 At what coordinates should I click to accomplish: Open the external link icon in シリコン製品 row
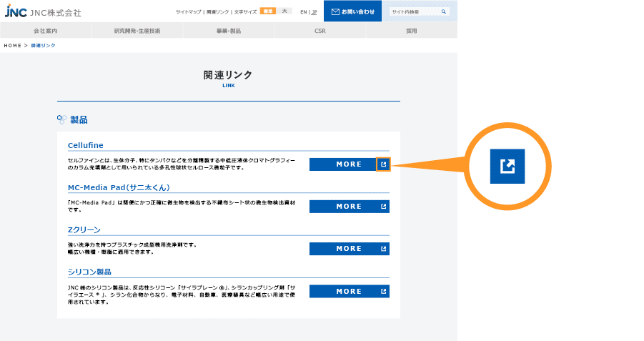click(x=383, y=291)
